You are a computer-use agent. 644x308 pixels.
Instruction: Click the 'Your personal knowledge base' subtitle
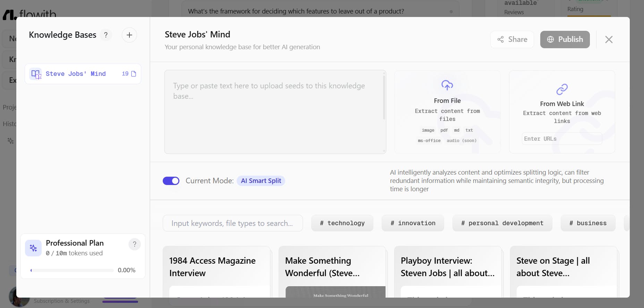pos(243,47)
